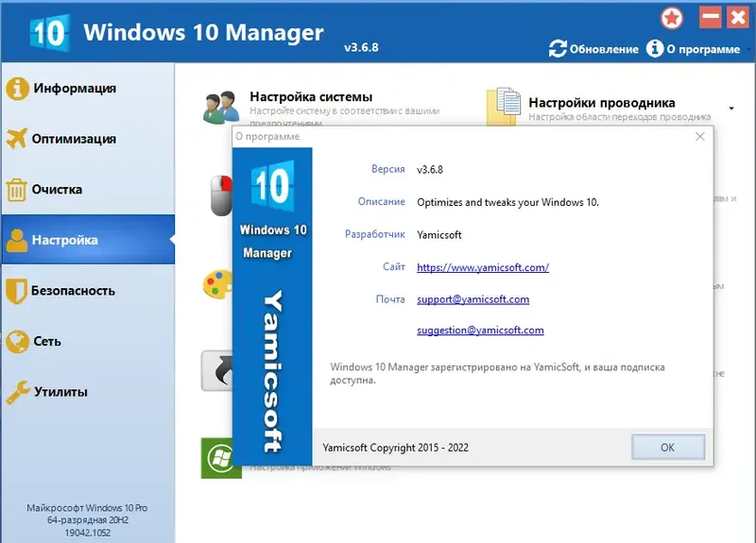Close the О программе dialog with X

click(x=700, y=137)
